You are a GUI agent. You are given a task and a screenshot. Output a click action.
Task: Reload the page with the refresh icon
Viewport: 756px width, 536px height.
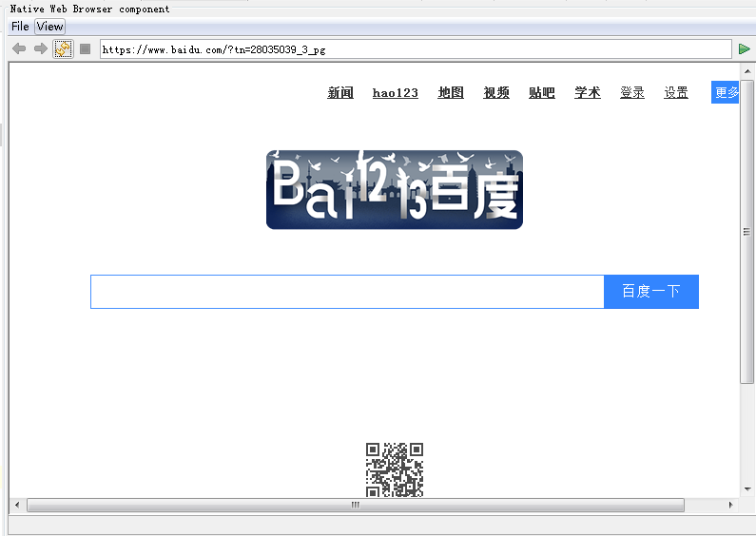(x=63, y=48)
